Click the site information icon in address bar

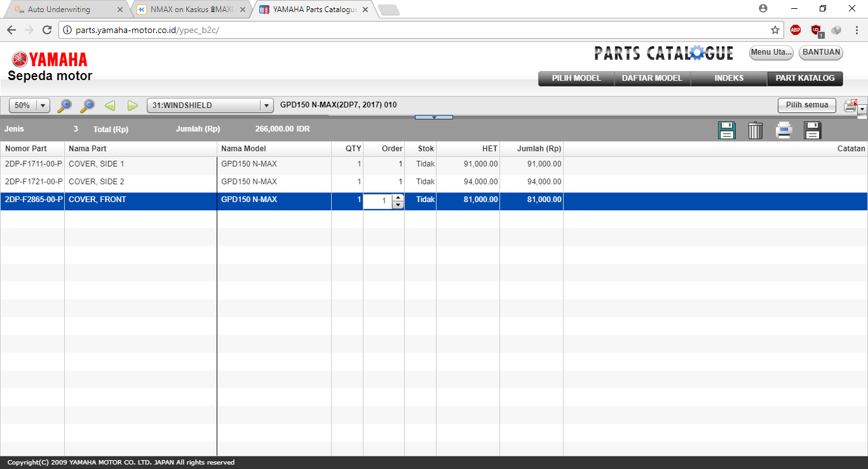point(67,30)
